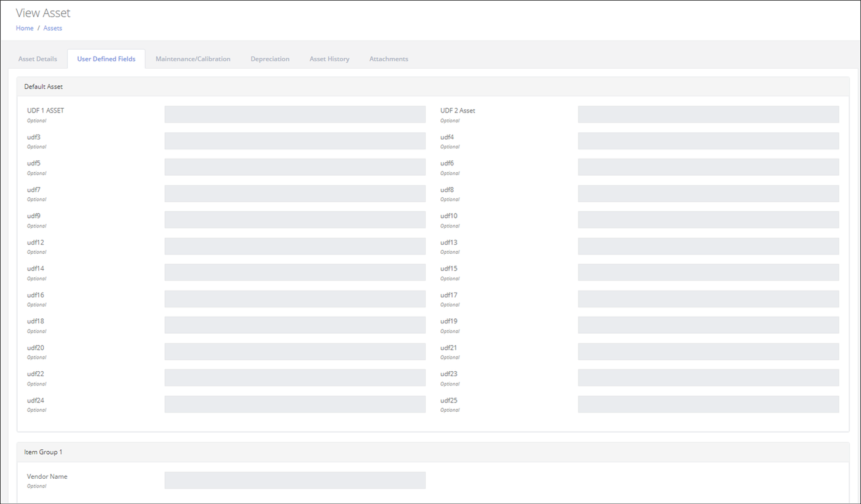Click into the udf25 text field
Viewport: 861px width, 504px height.
[708, 404]
